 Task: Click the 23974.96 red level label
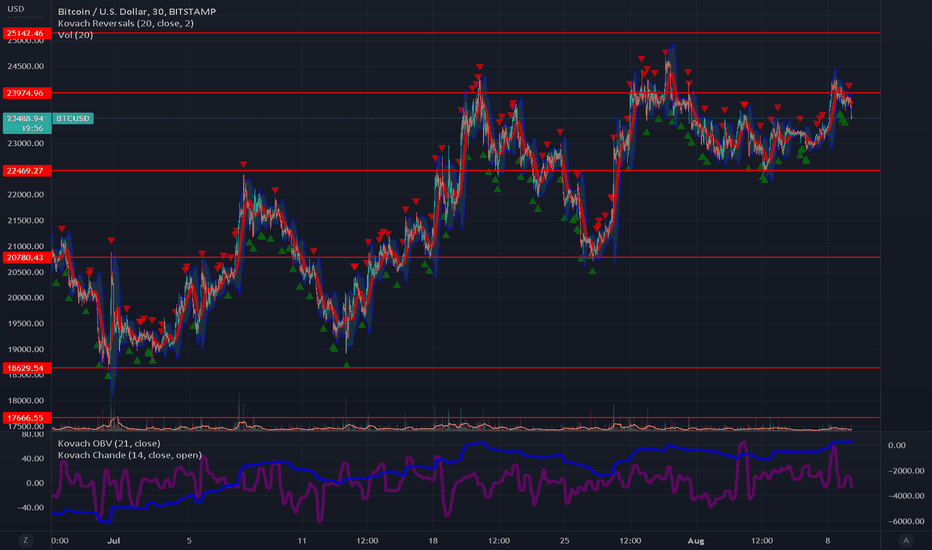click(27, 93)
